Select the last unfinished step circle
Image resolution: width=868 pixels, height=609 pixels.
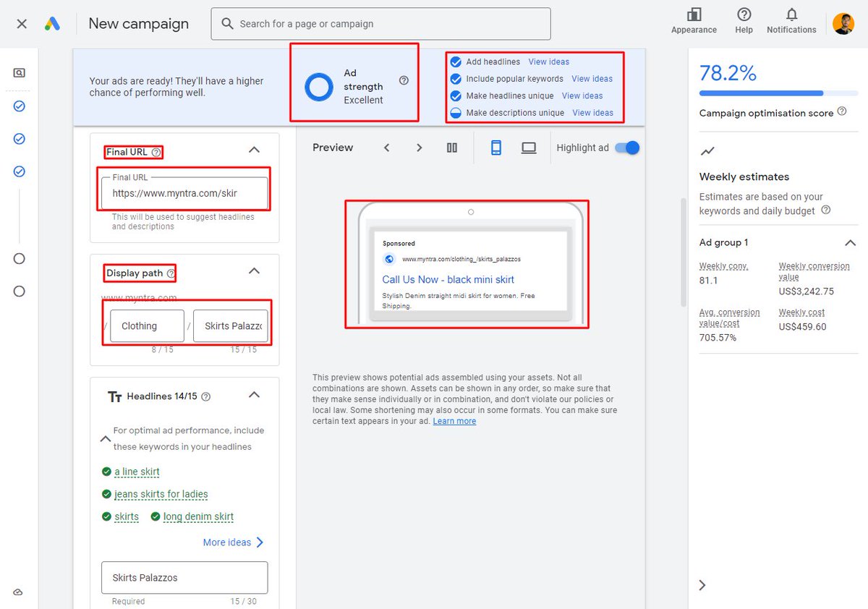(20, 291)
